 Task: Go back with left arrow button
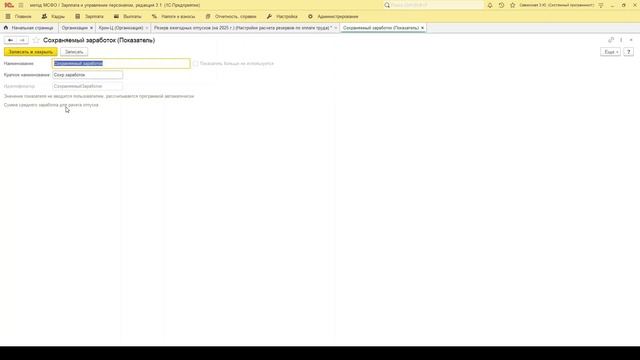coord(10,40)
